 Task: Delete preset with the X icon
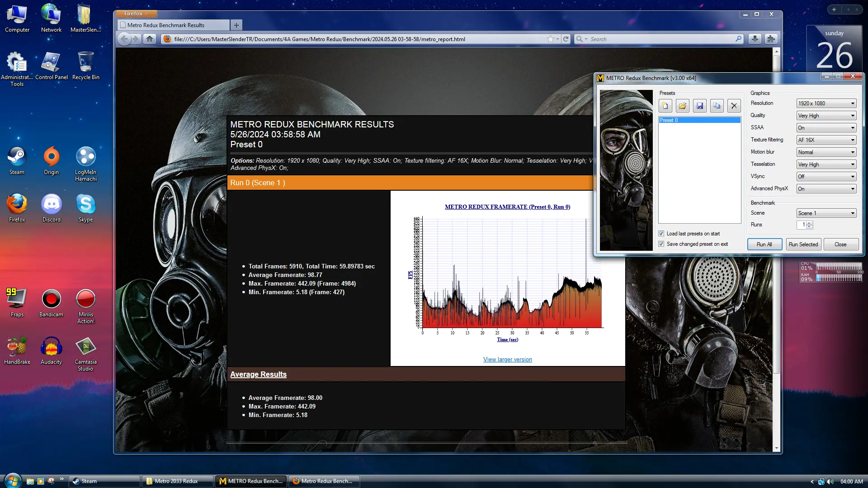(x=734, y=106)
